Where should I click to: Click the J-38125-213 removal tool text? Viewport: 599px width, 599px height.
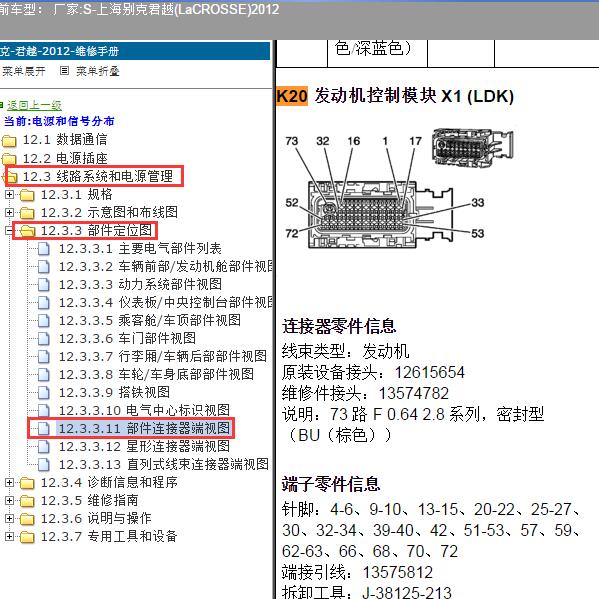(x=407, y=593)
